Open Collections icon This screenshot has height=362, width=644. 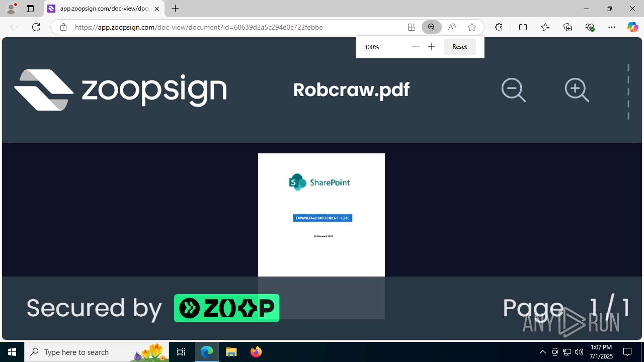click(568, 27)
